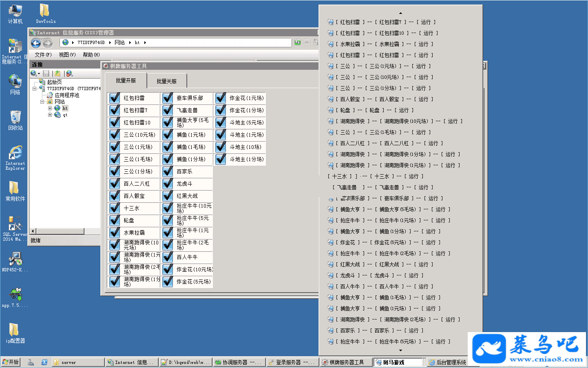The width and height of the screenshot is (588, 368).
Task: Click the up-folder icon in Connections toolbar
Action: point(57,73)
